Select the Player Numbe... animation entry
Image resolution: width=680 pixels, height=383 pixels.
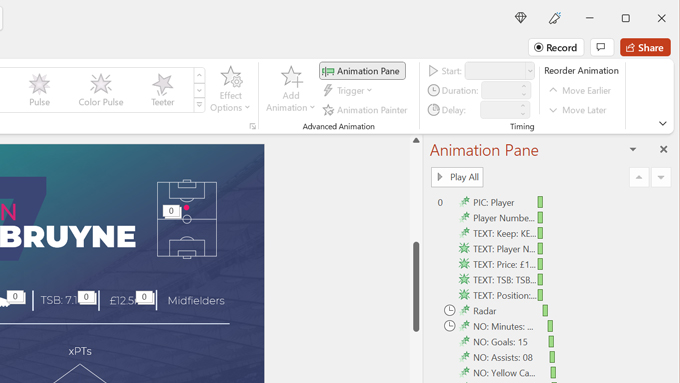[x=503, y=218]
